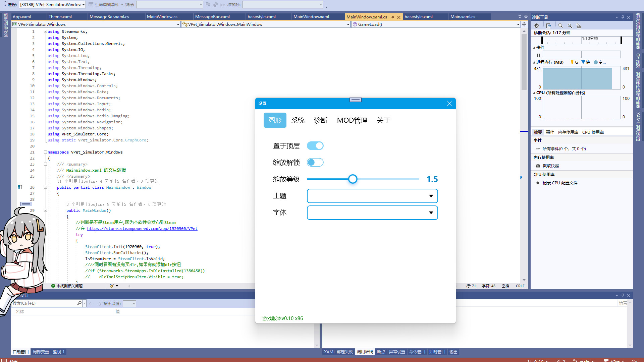Click the gear icon at the document tab row end
Viewport: 644px width, 362px height.
tap(526, 17)
